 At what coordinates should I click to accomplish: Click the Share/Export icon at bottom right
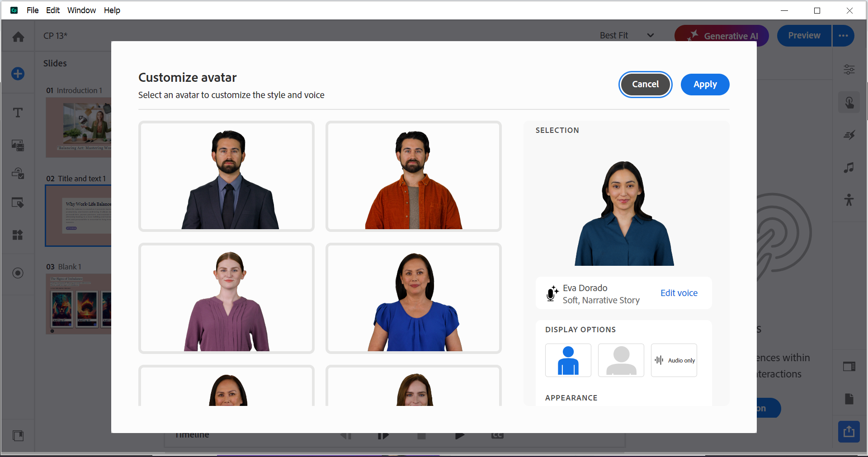(x=849, y=432)
